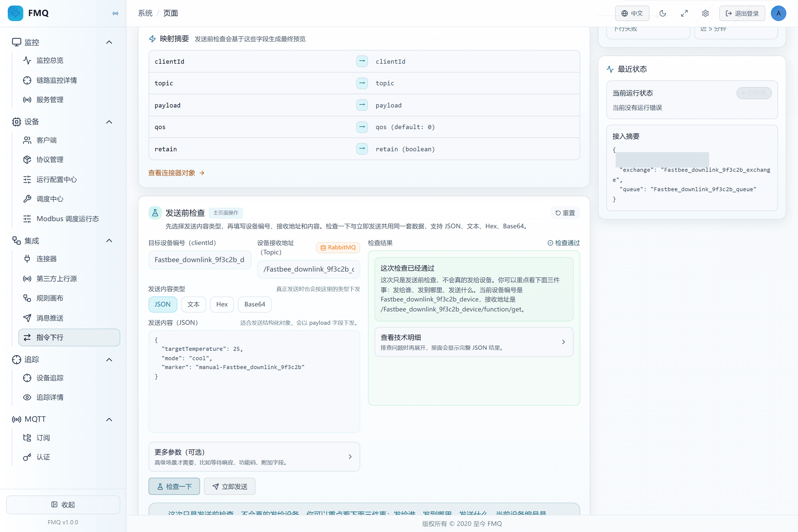798x532 pixels.
Task: Click 协议管理 cube icon
Action: tap(27, 160)
